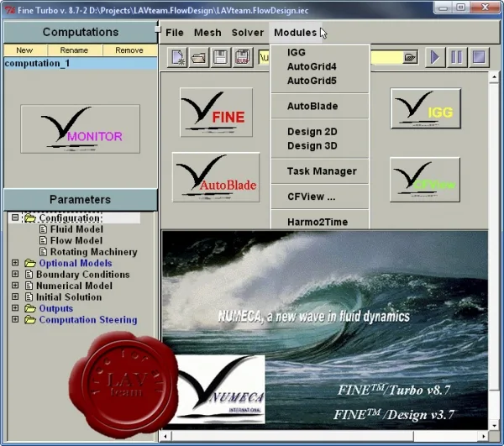Click the Parameters panel header
504x446 pixels.
(81, 200)
